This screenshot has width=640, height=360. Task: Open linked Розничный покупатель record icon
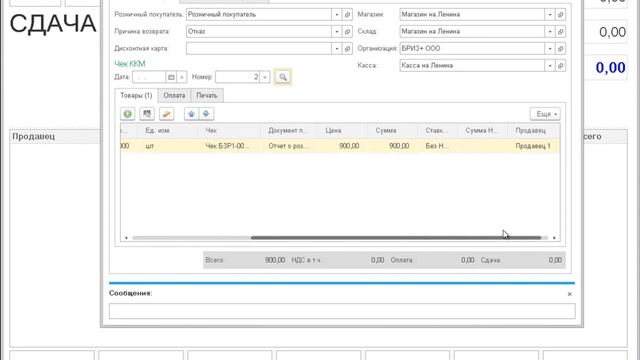347,14
